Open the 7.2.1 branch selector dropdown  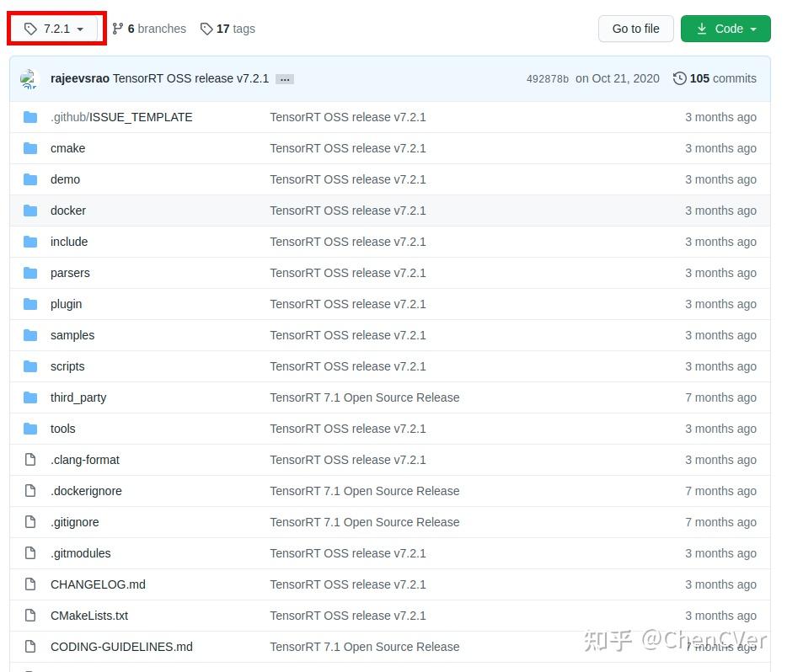coord(56,28)
